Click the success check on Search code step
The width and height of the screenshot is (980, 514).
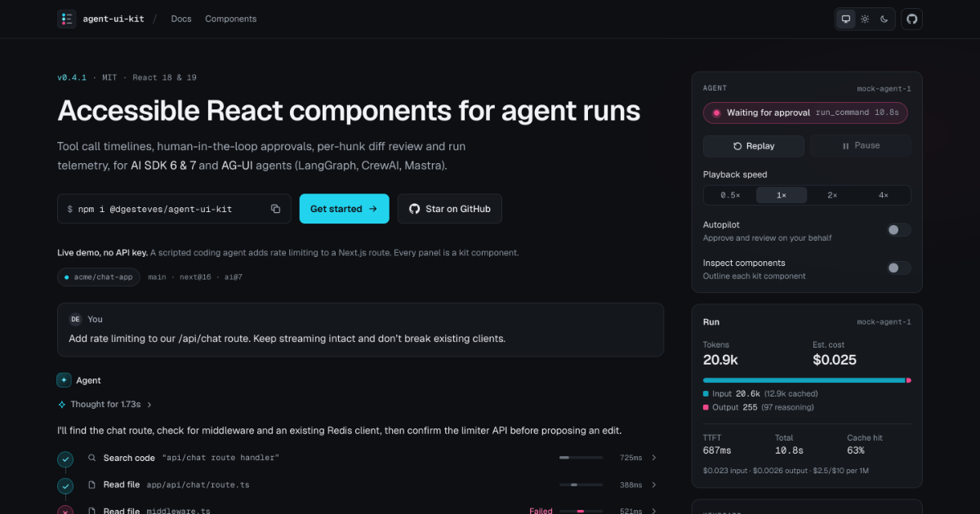pyautogui.click(x=65, y=459)
